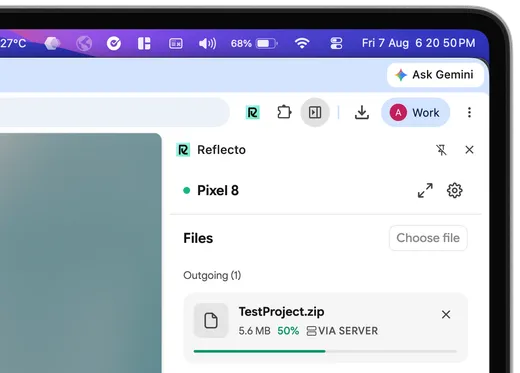
Task: Click the TestProject.zip progress bar
Action: click(325, 351)
